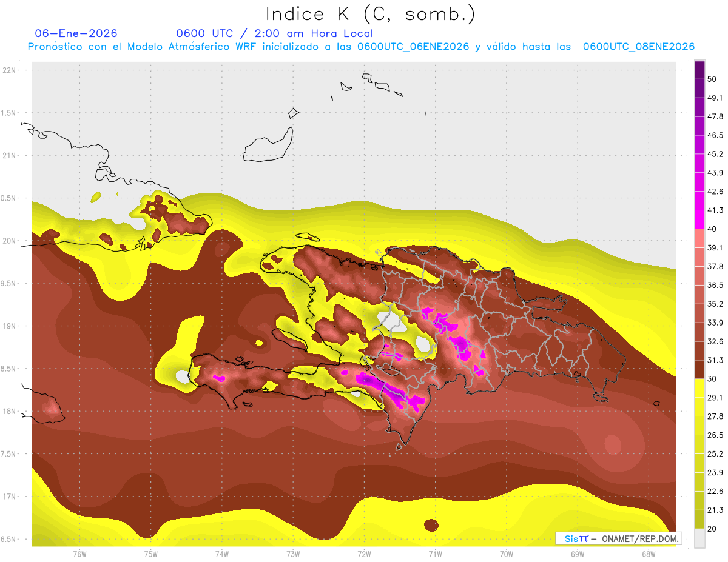This screenshot has height=562, width=728.
Task: Click the colorbar value label "31.3"
Action: (x=715, y=360)
